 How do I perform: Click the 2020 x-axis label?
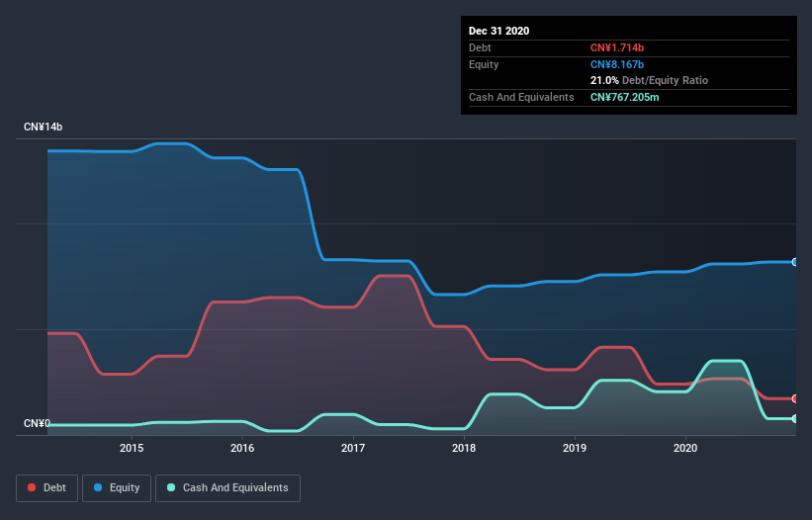(x=685, y=448)
